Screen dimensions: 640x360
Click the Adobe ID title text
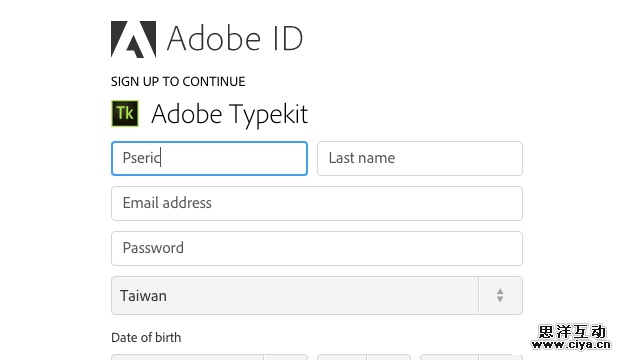click(x=235, y=38)
